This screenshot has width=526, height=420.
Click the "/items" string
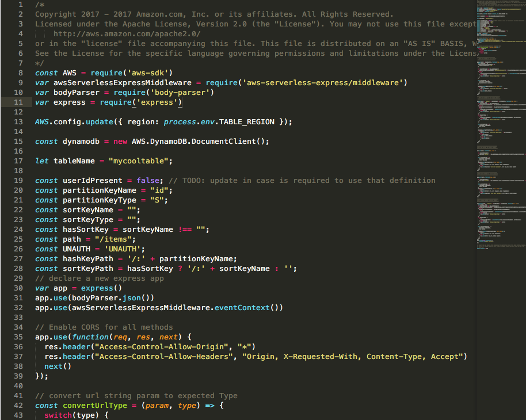113,239
